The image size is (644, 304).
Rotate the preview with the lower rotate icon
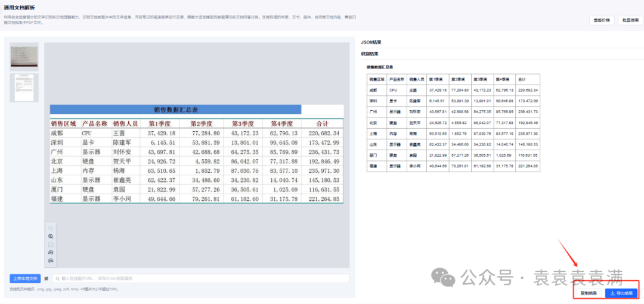(51, 260)
